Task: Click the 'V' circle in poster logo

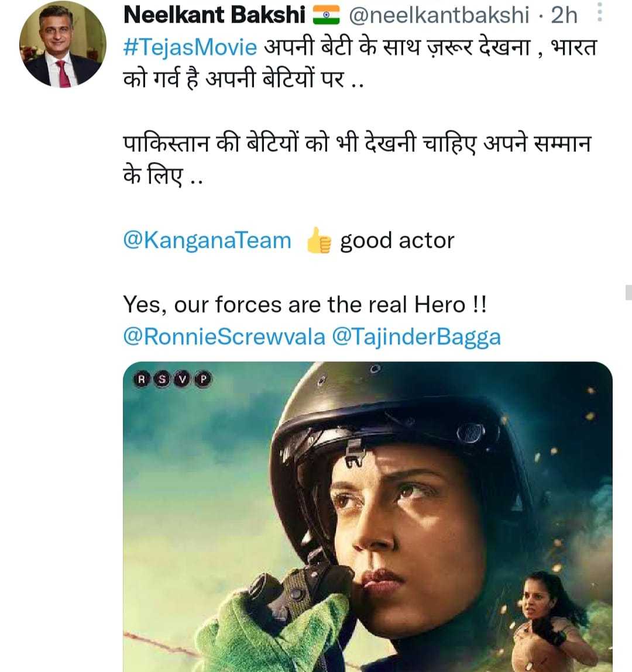Action: coord(183,380)
